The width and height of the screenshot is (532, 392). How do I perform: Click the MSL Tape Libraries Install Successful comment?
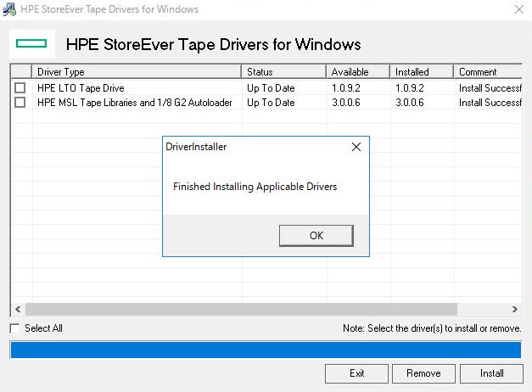click(490, 103)
